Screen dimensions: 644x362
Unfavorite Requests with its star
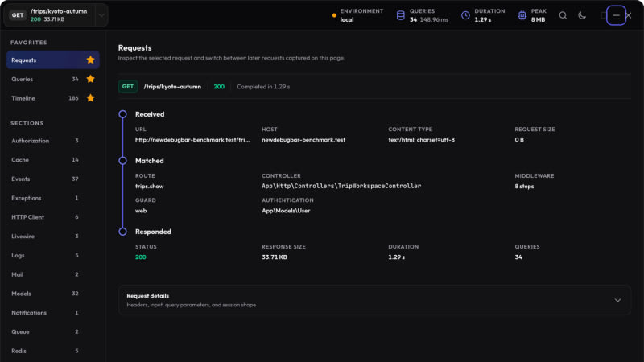[90, 60]
